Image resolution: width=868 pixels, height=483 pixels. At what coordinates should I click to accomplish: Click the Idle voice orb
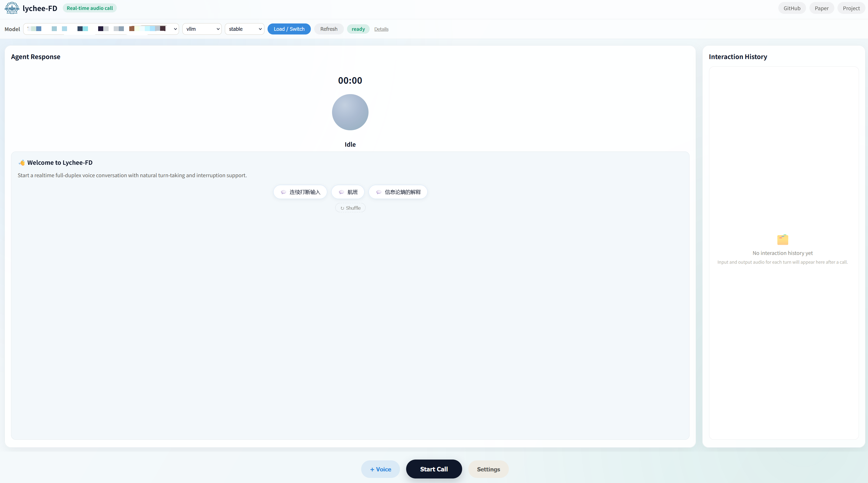click(350, 112)
